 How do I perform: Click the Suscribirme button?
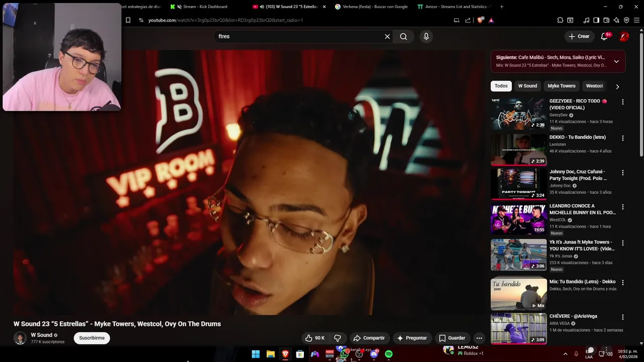click(x=92, y=338)
